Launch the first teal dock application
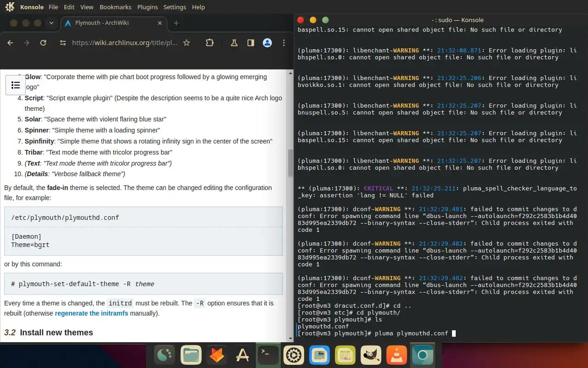This screenshot has height=368, width=588. click(x=165, y=356)
